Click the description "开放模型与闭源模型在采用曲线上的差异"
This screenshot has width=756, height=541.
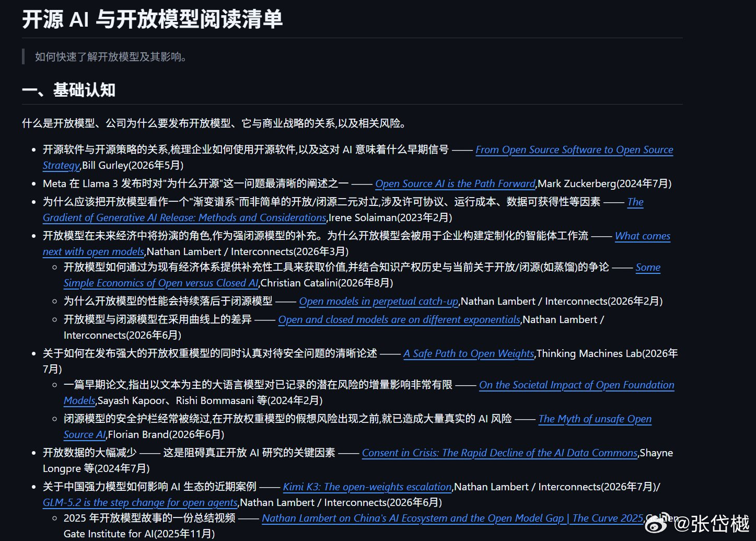pyautogui.click(x=158, y=319)
